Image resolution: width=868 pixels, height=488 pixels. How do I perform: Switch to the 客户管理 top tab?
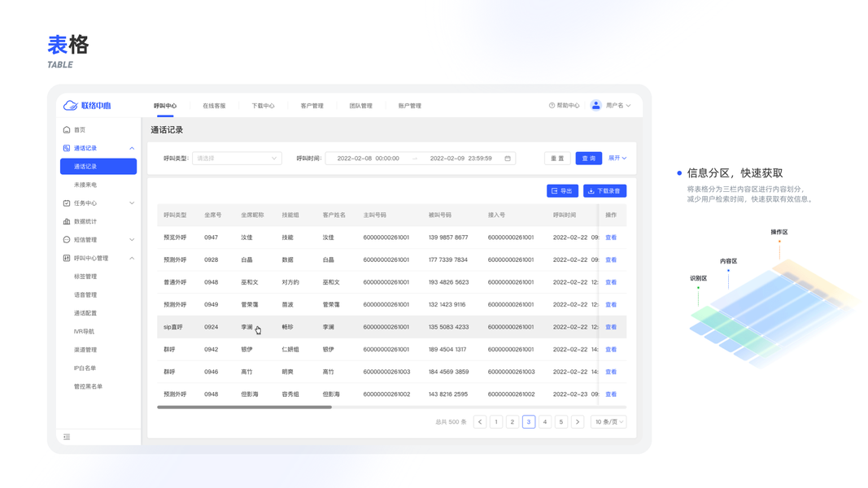point(312,106)
